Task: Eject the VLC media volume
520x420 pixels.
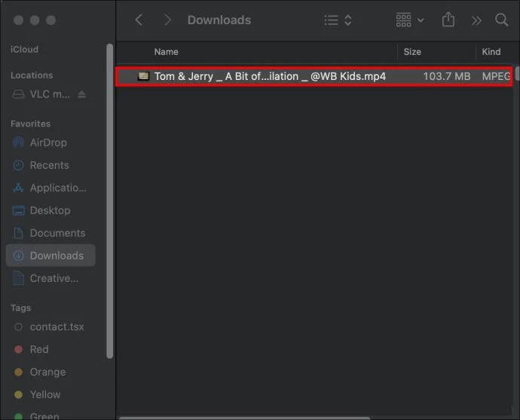Action: tap(81, 94)
